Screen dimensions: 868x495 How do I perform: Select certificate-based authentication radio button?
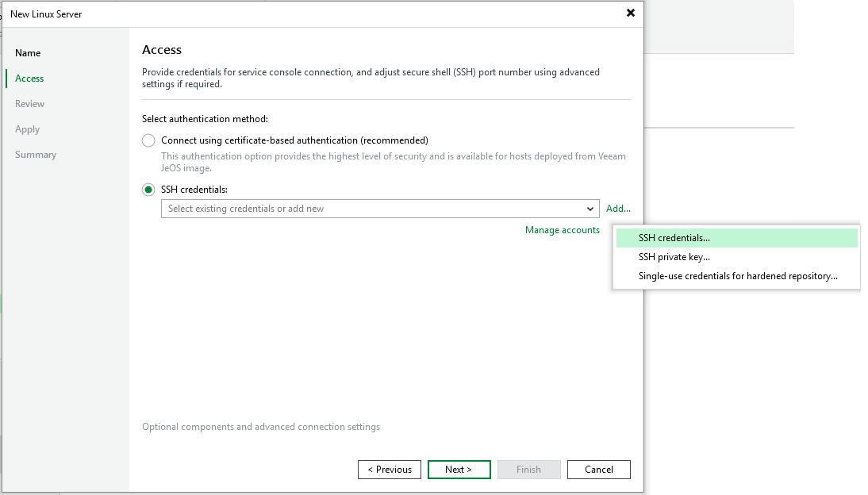(148, 140)
